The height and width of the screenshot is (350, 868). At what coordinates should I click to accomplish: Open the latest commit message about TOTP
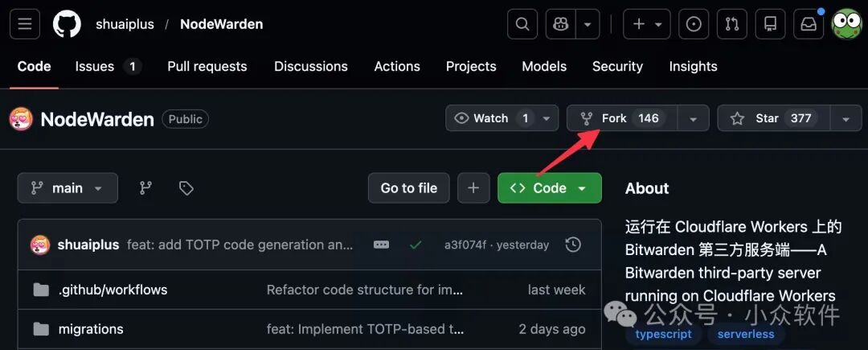[x=240, y=245]
